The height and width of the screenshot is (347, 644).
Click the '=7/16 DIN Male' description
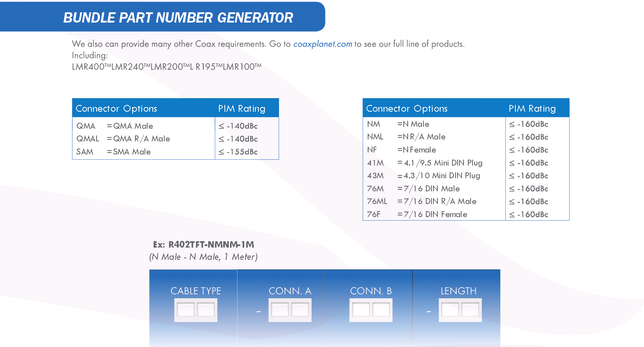(429, 189)
